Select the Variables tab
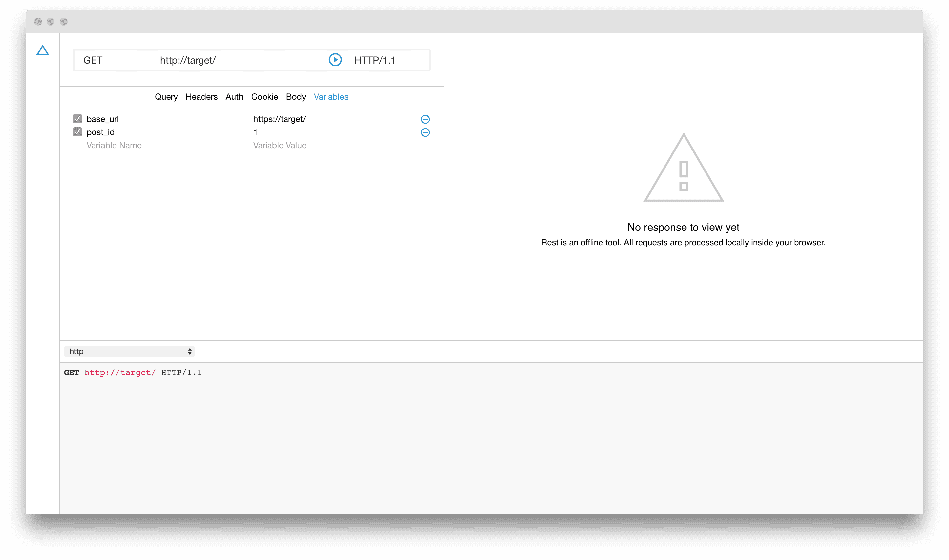This screenshot has width=949, height=560. [331, 97]
